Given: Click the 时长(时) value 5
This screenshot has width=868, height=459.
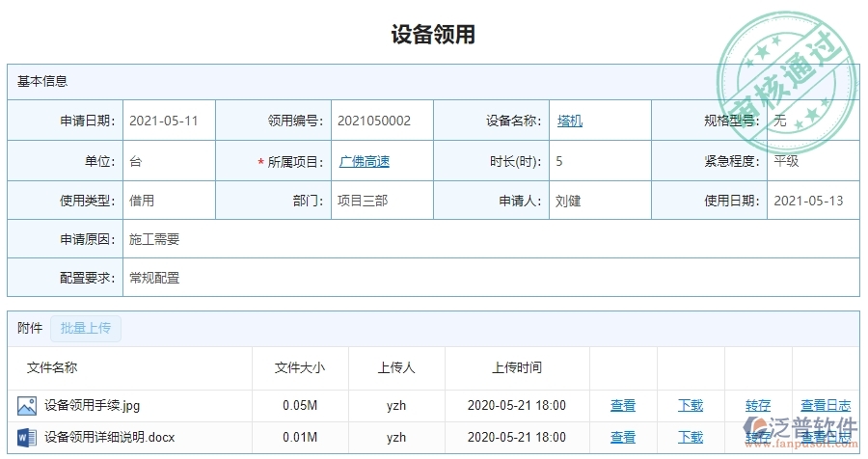Looking at the screenshot, I should (x=559, y=162).
